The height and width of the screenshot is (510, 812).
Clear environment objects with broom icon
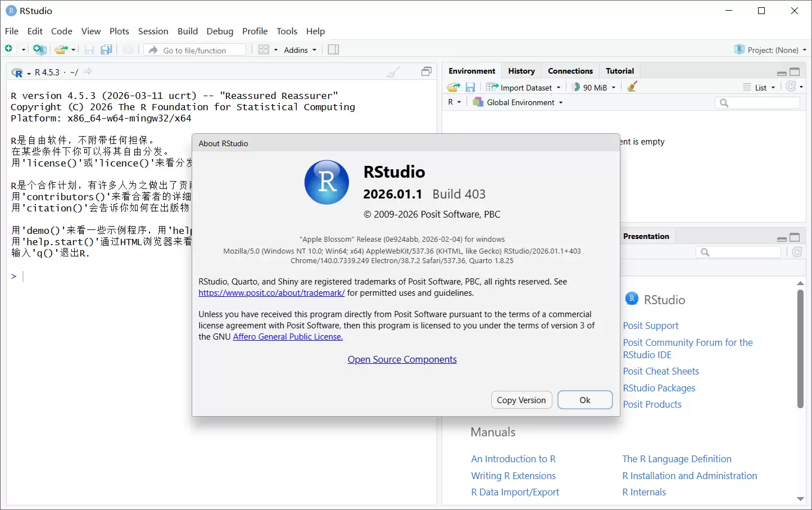[x=632, y=87]
